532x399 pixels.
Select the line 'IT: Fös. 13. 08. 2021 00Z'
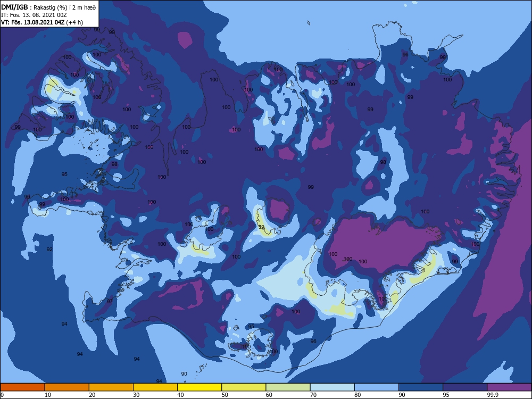[34, 15]
